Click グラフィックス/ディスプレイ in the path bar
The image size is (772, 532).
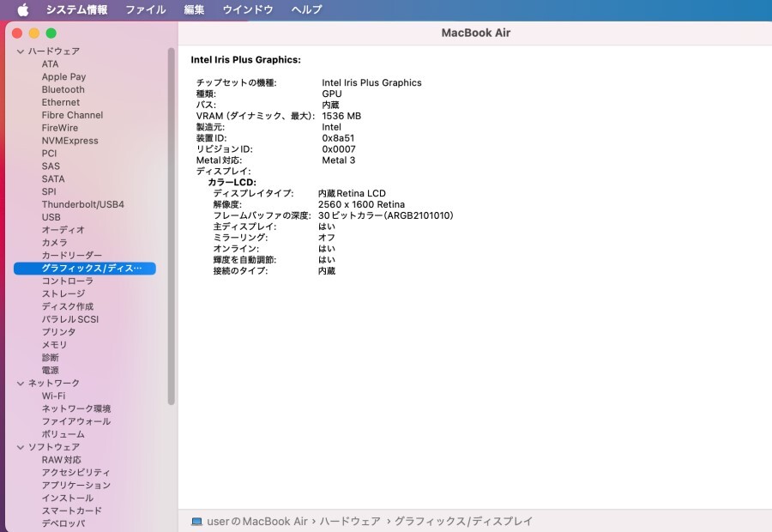pos(463,521)
